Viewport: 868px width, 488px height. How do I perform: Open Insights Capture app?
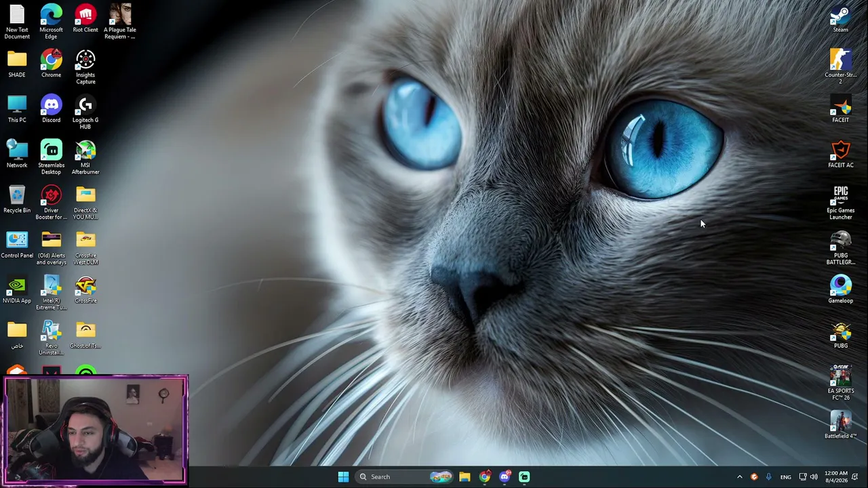coord(85,67)
